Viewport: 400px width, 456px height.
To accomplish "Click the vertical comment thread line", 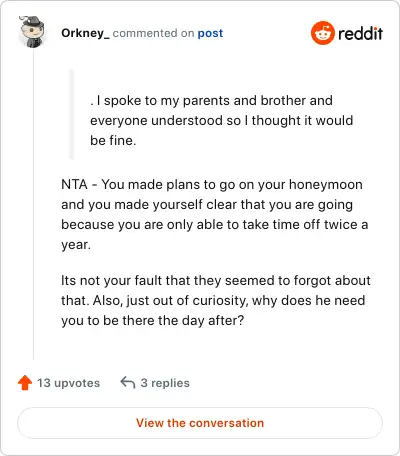I will pos(33,205).
